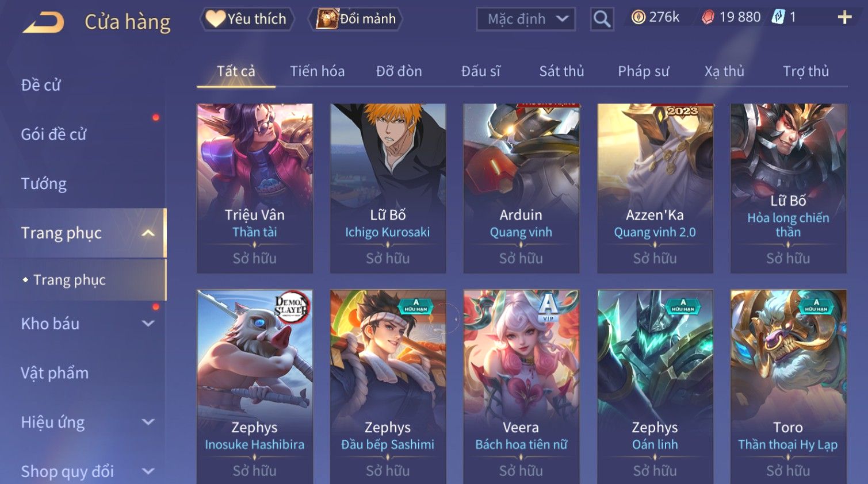Click the red ruby 19 880 icon
Image resolution: width=868 pixels, height=484 pixels.
(708, 18)
